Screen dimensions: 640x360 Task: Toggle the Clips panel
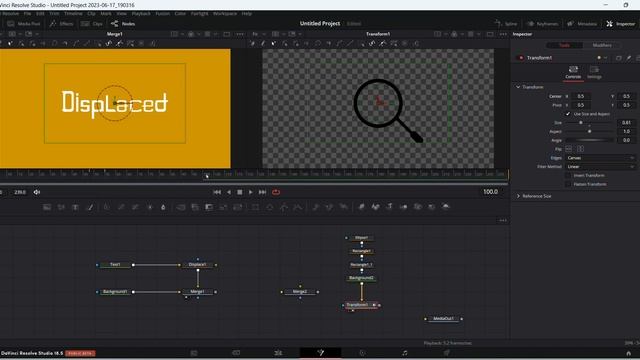[92, 24]
